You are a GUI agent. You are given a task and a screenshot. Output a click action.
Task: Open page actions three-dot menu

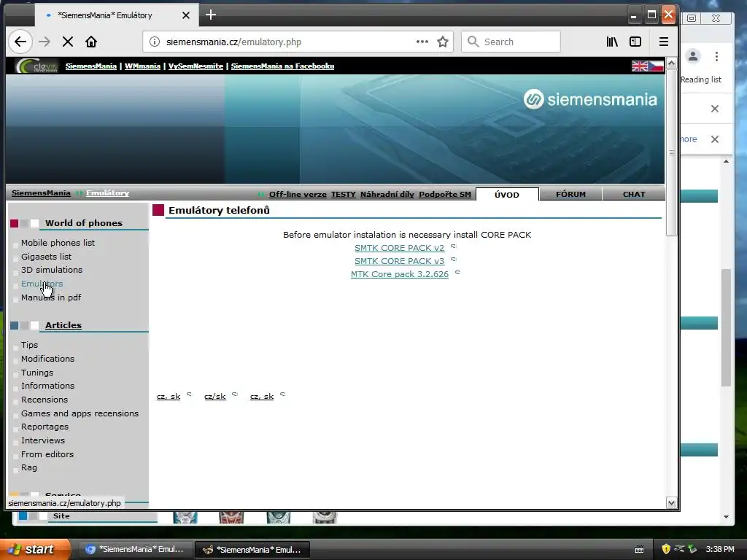(x=422, y=42)
